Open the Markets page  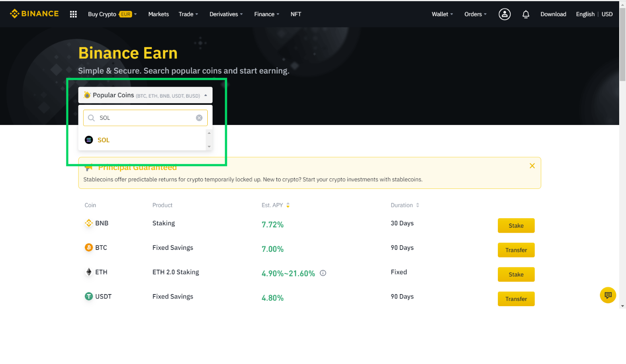point(158,14)
